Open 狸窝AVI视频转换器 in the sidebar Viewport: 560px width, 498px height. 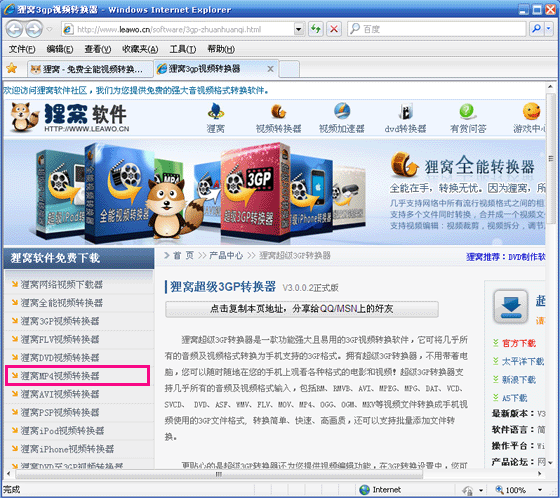(60, 394)
